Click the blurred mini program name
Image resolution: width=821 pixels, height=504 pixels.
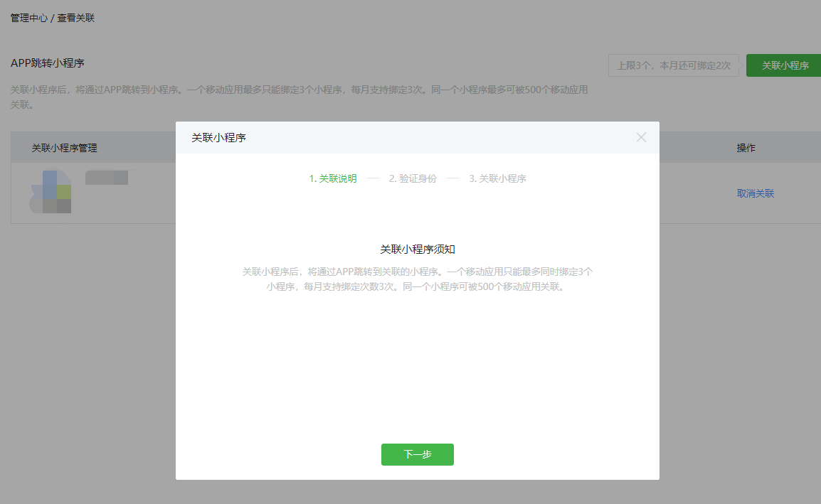pyautogui.click(x=107, y=178)
